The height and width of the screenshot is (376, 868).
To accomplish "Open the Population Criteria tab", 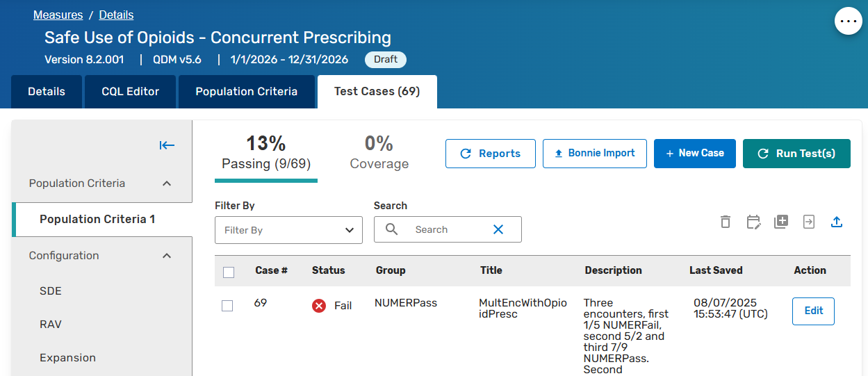I will point(246,92).
